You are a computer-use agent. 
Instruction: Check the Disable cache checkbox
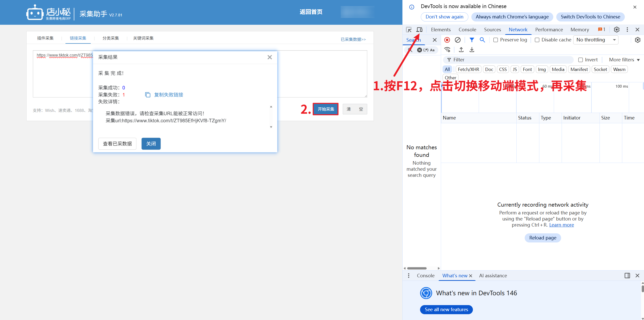[537, 40]
